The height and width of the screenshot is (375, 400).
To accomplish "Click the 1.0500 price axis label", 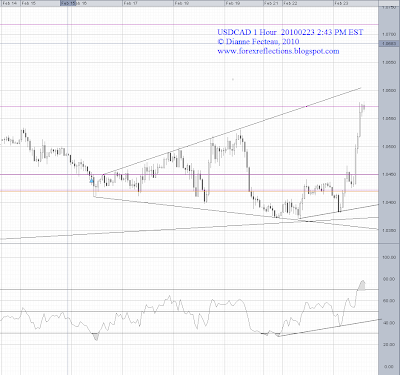I will tap(389, 146).
